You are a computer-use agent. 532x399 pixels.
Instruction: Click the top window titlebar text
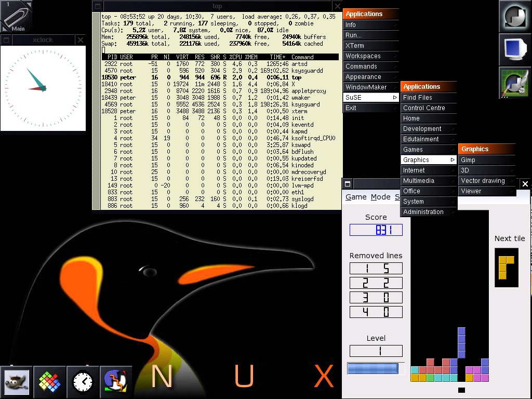pyautogui.click(x=217, y=6)
